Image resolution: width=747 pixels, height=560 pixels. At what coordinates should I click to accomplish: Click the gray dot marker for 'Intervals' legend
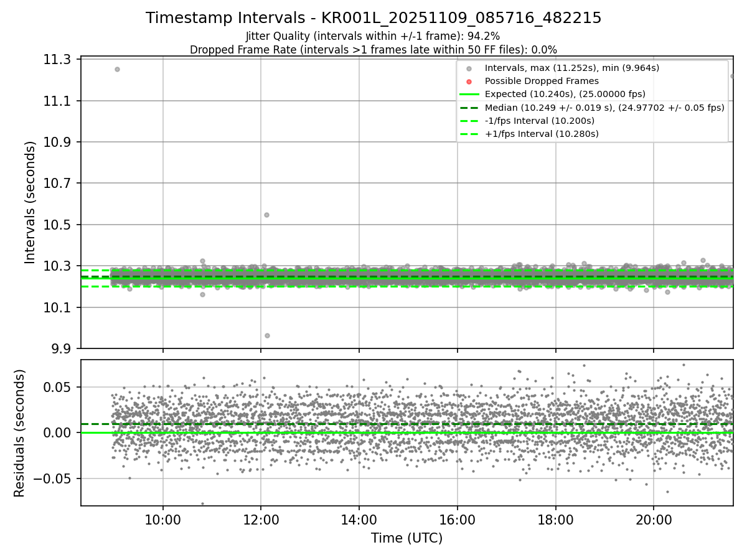(x=469, y=68)
